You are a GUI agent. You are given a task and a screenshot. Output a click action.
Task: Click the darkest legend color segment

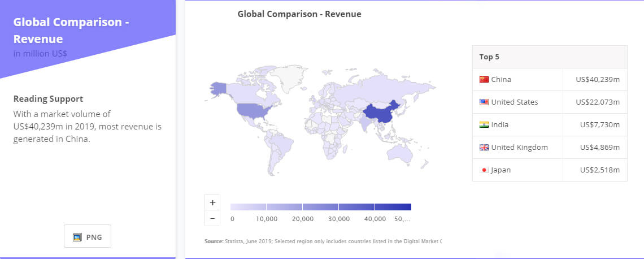pyautogui.click(x=393, y=207)
